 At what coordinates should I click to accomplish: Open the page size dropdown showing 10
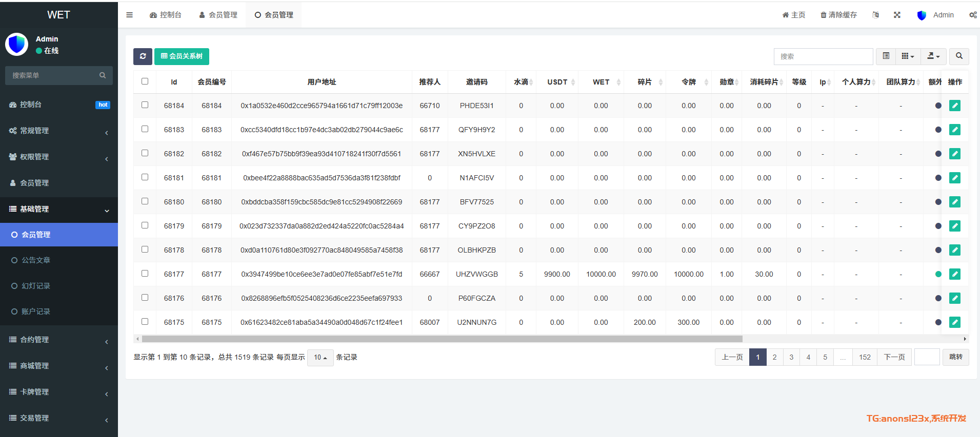click(320, 357)
